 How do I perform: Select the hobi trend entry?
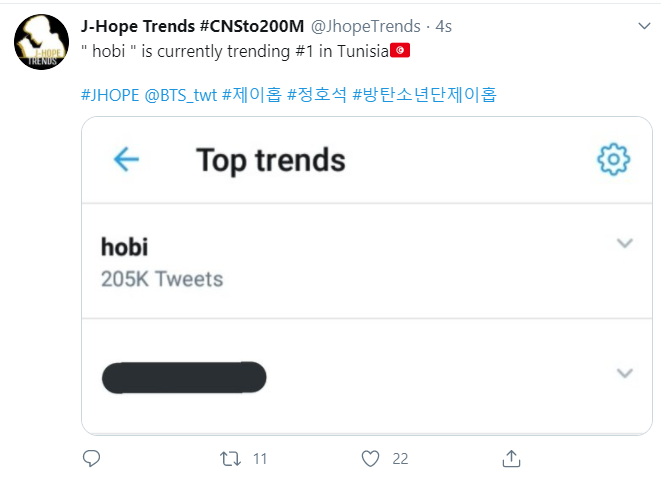click(x=367, y=261)
